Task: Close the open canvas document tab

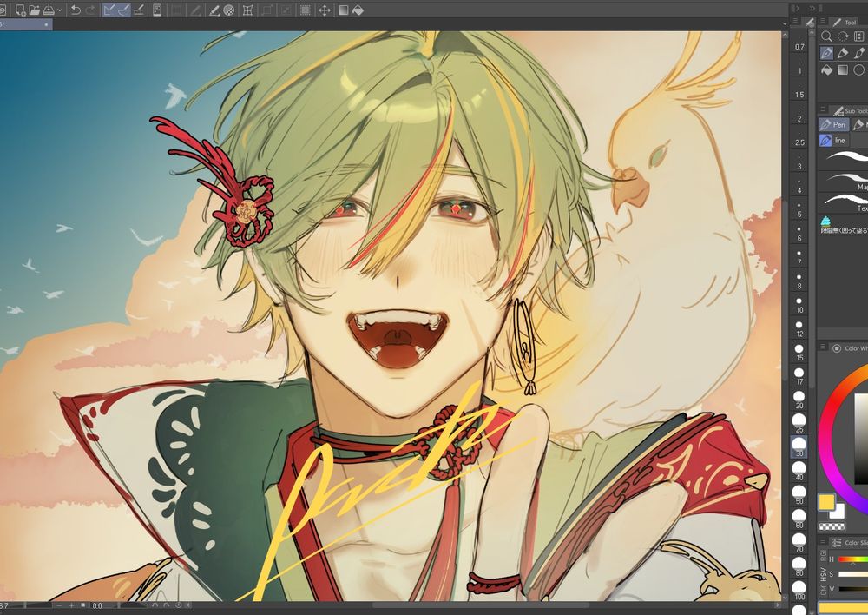Action: [x=47, y=24]
